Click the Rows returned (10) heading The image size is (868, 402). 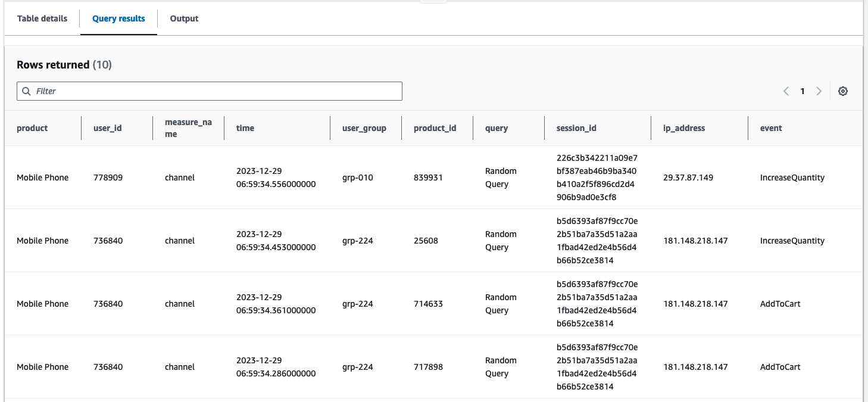point(64,64)
